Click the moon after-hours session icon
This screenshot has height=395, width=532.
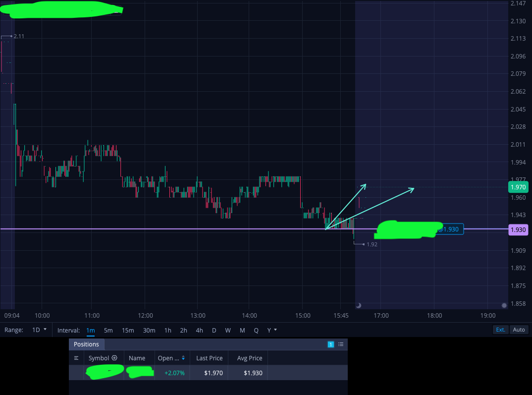coord(359,305)
